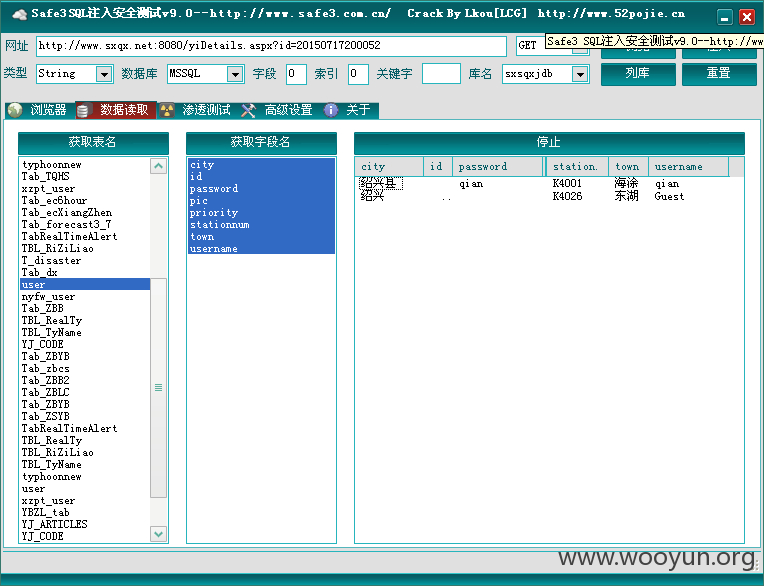Click the table list scroll up arrow
The height and width of the screenshot is (586, 764).
click(158, 166)
